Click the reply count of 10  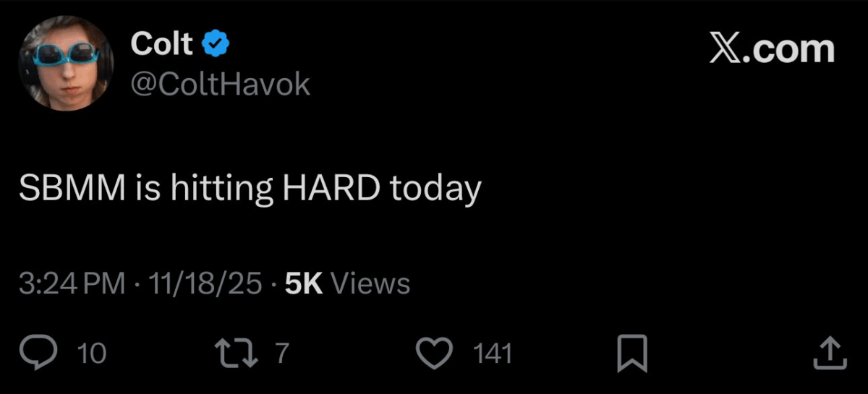pos(92,354)
